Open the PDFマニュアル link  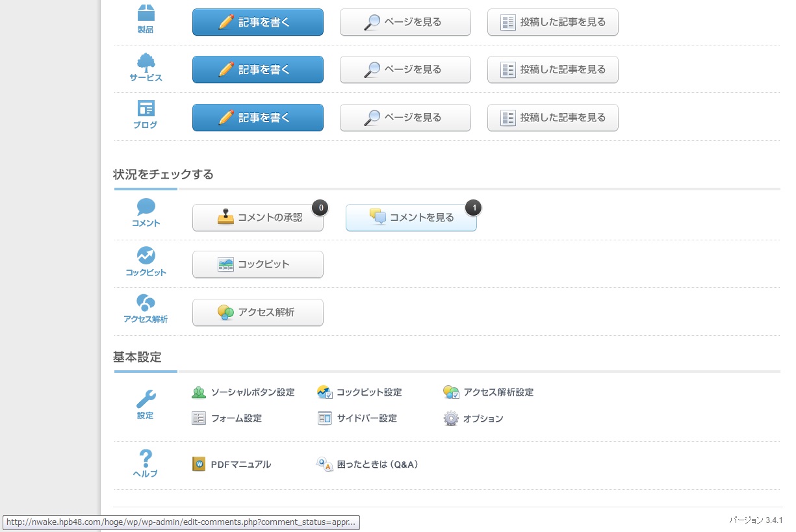pos(231,464)
